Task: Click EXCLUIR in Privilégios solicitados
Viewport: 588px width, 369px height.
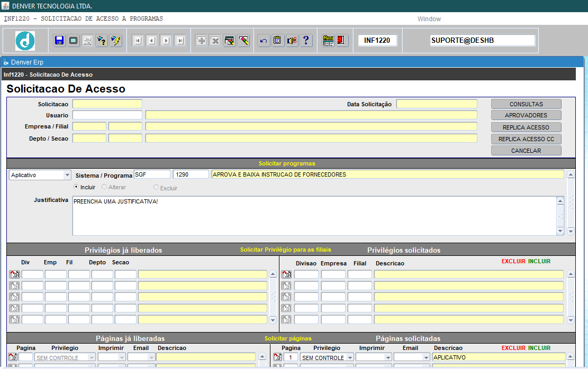Action: [x=513, y=261]
